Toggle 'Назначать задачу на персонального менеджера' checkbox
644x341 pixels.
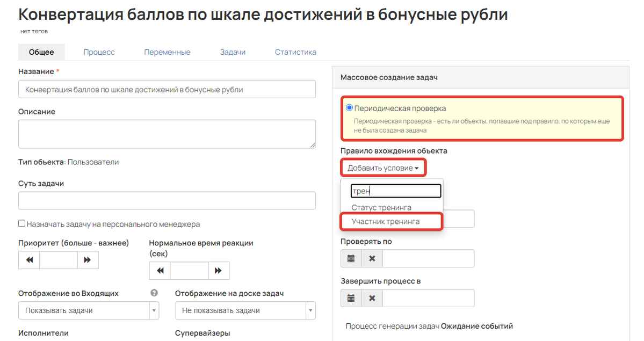22,223
